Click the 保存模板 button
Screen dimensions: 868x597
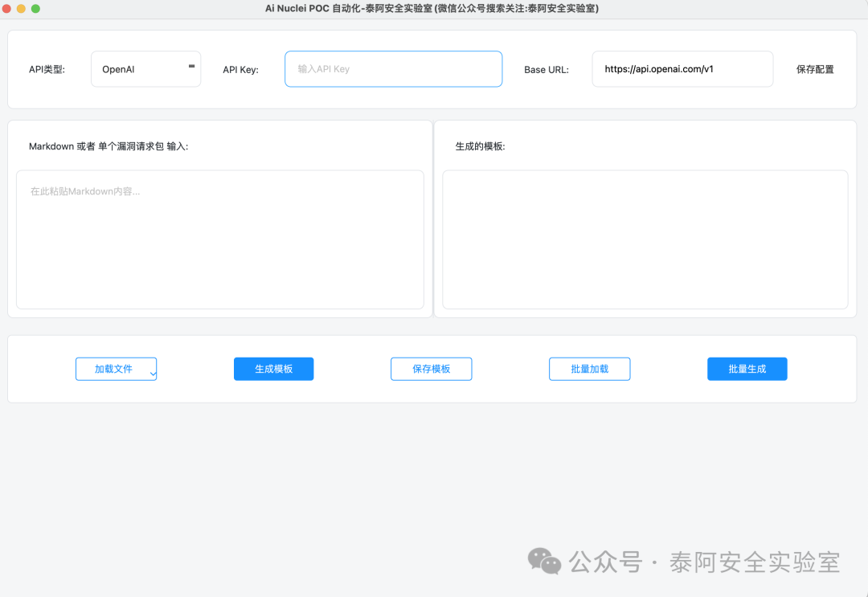click(432, 369)
